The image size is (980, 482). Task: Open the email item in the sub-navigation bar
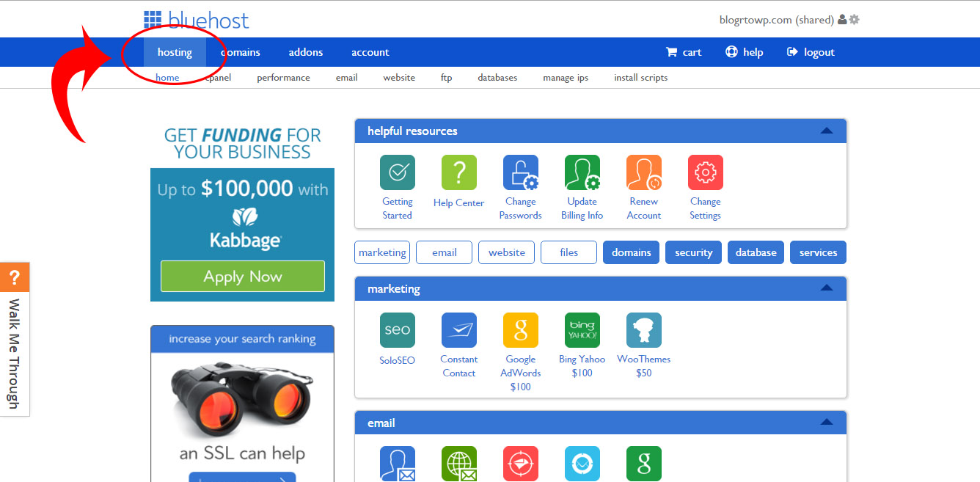[x=347, y=78]
